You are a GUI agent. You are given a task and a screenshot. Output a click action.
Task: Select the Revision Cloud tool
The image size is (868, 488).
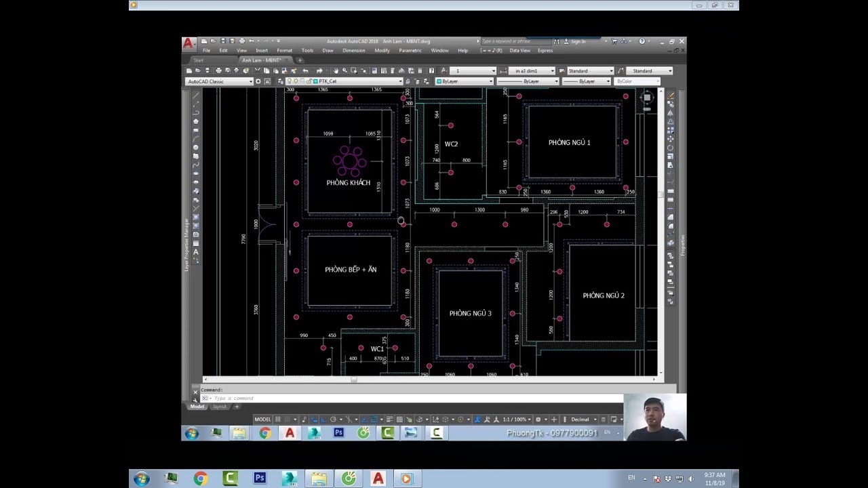pyautogui.click(x=196, y=156)
